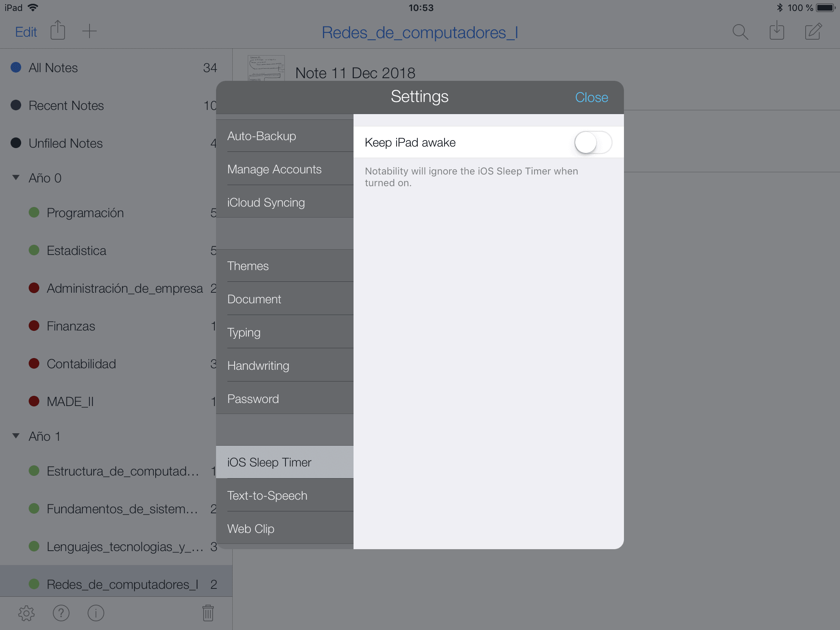Tap the plus icon to add subject

(89, 31)
